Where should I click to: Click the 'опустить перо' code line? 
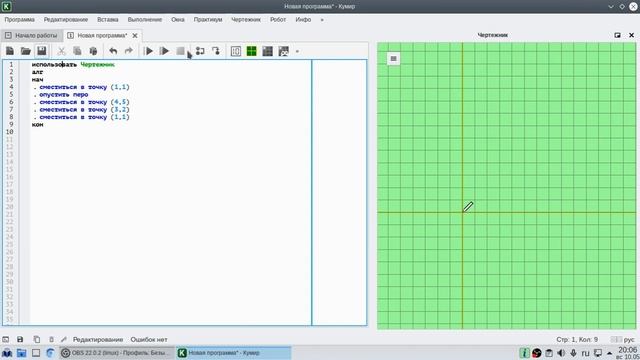coord(64,94)
